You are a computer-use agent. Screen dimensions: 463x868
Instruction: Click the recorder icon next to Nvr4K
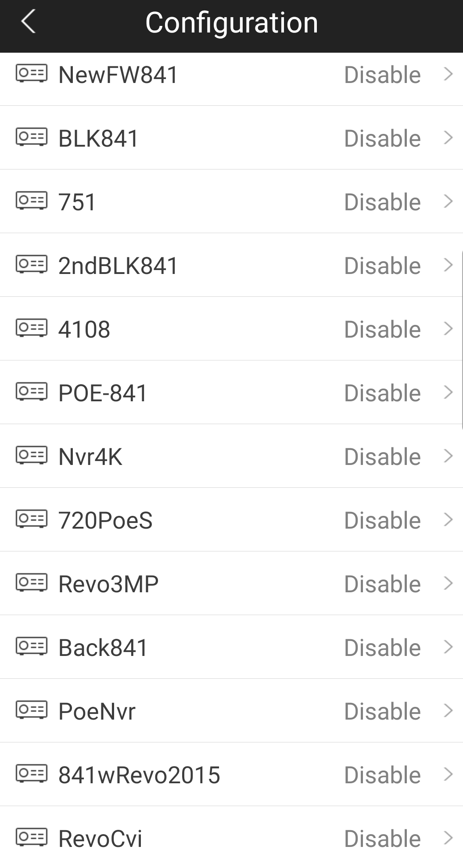(32, 455)
